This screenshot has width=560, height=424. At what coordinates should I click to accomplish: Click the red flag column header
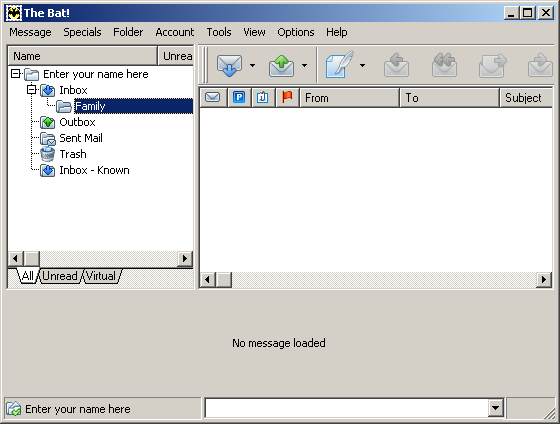point(287,97)
